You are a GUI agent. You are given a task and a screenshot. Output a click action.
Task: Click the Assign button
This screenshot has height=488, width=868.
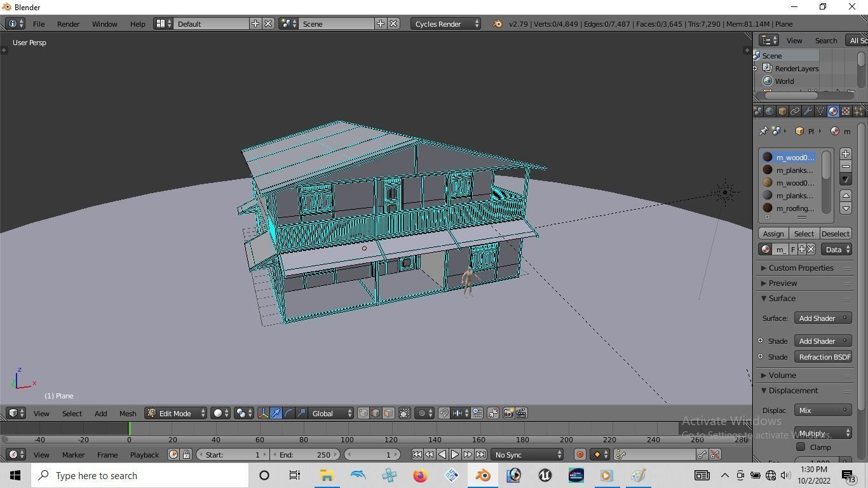tap(773, 234)
